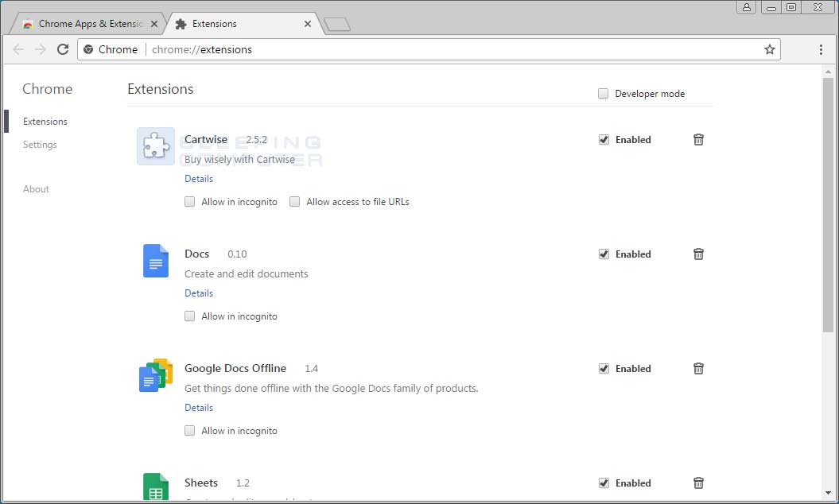Remove Docs with its trash icon
This screenshot has width=839, height=504.
coord(698,254)
